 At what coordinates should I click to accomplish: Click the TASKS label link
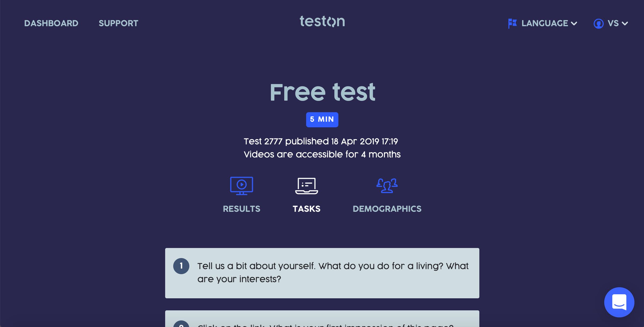(x=306, y=208)
